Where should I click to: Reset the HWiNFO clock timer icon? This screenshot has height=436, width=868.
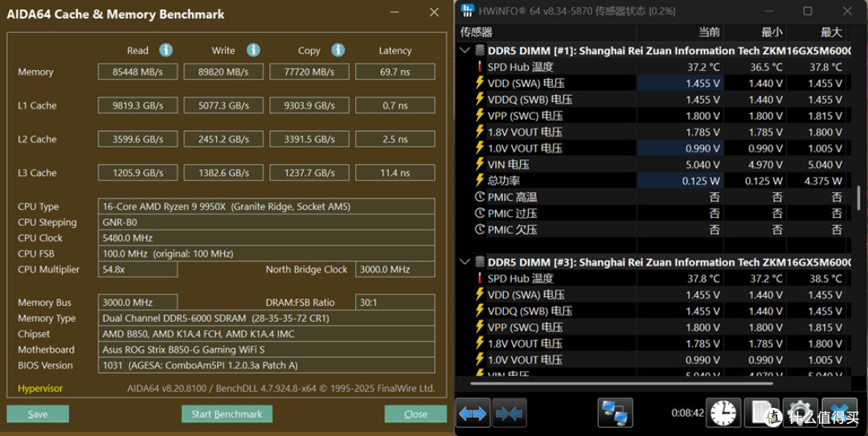(723, 413)
